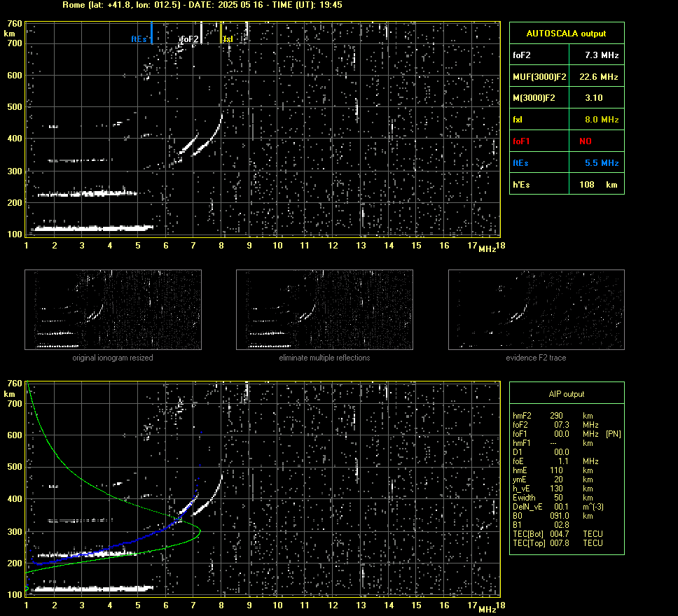This screenshot has height=616, width=678.
Task: Select the TEC[Bot] value 004.7
Action: (560, 534)
